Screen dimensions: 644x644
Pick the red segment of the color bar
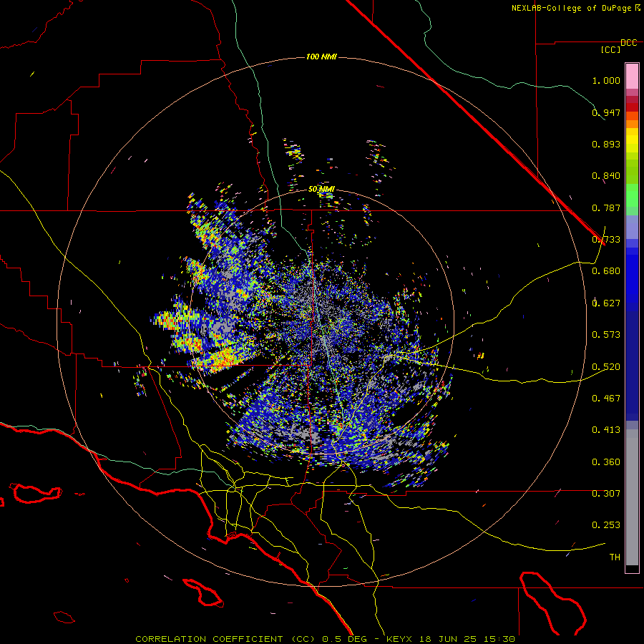tap(632, 107)
